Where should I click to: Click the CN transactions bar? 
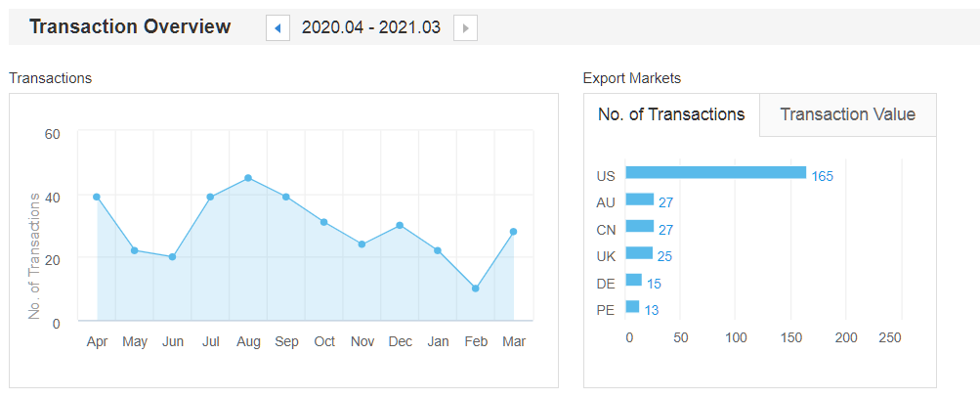coord(639,226)
